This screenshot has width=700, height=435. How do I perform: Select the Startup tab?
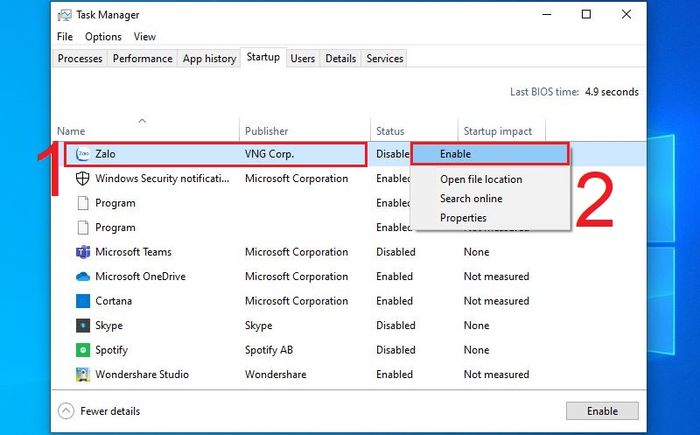coord(263,57)
